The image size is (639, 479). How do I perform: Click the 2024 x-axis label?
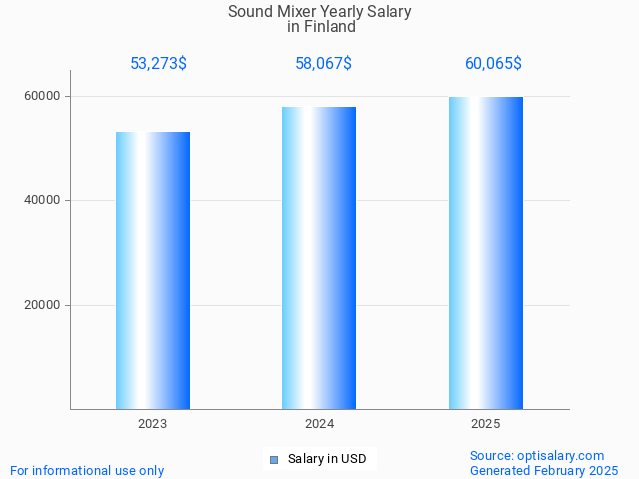319,424
